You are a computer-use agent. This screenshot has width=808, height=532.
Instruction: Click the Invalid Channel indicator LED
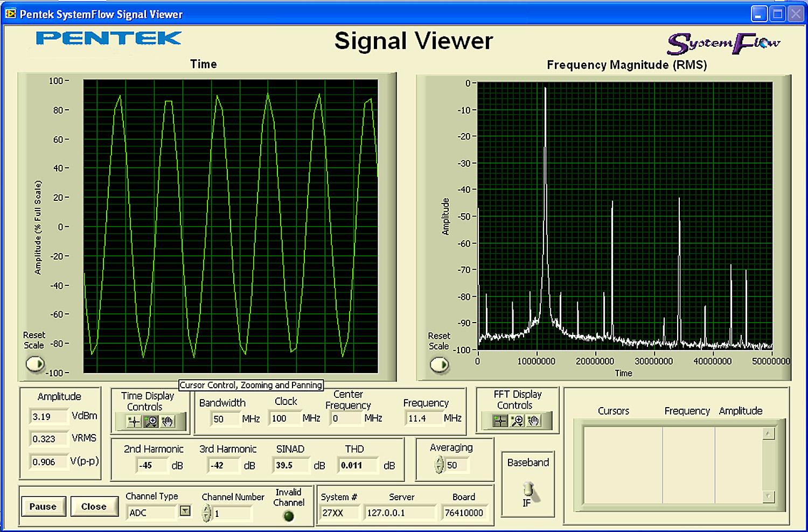289,516
